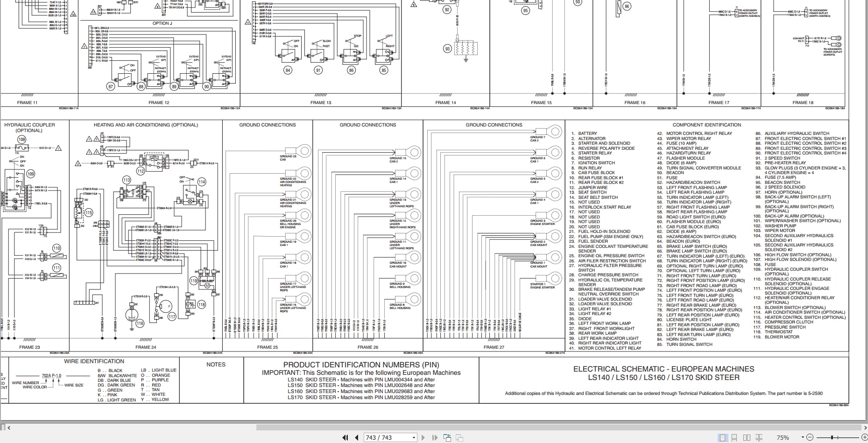Viewport: 868px width, 443px height.
Task: Click the LS170 SKID STEER PIN line
Action: 361,398
